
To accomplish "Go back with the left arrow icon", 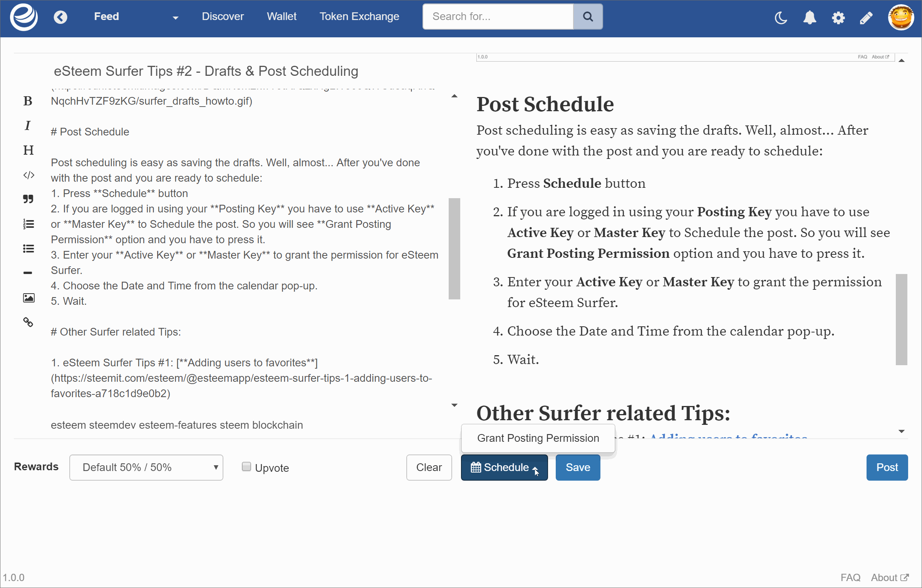I will pyautogui.click(x=60, y=17).
